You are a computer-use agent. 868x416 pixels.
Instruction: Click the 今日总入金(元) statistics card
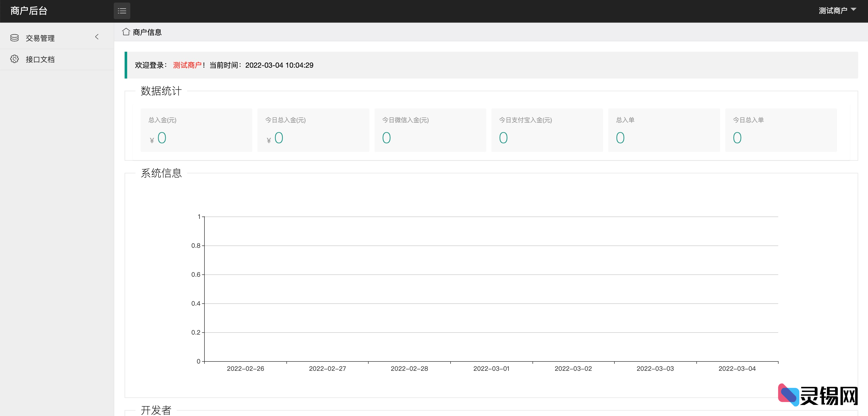click(x=313, y=130)
